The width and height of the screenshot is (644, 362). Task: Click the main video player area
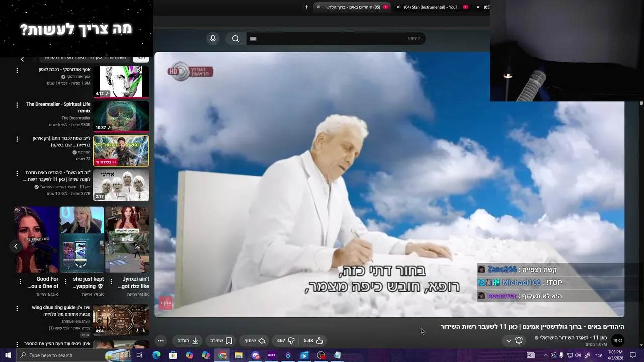pyautogui.click(x=389, y=185)
